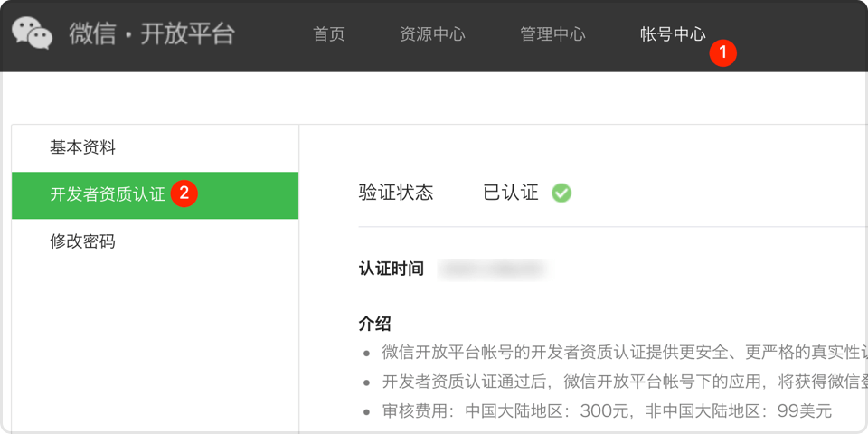Select 帐号中心 in the header
Viewport: 868px width, 434px height.
672,34
